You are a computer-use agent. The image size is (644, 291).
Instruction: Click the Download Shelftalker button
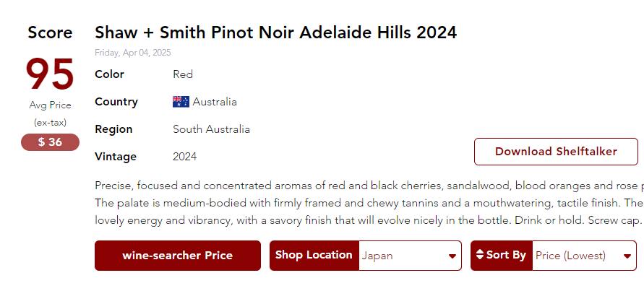tap(556, 152)
